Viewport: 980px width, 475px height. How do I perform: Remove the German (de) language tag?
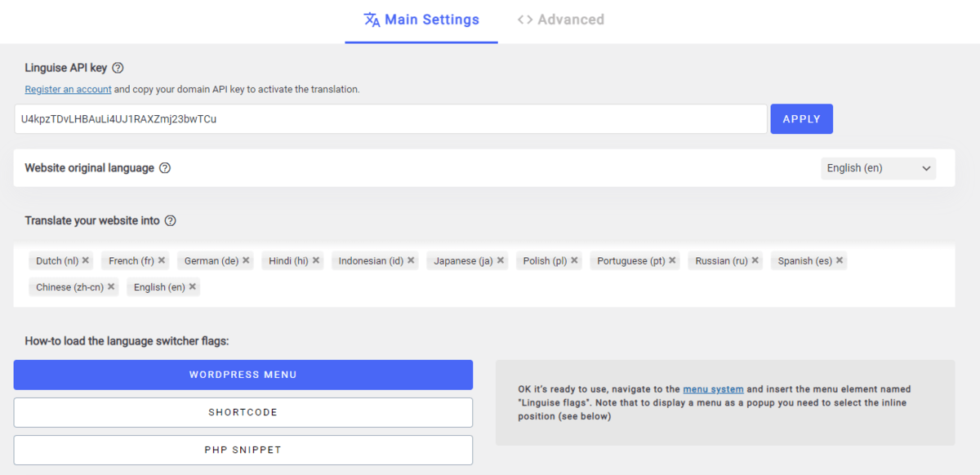tap(246, 261)
